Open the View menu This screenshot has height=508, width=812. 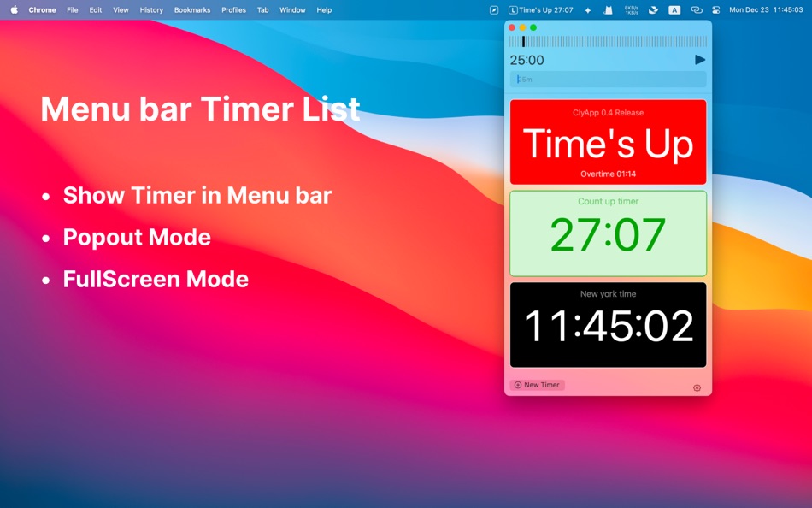point(121,10)
